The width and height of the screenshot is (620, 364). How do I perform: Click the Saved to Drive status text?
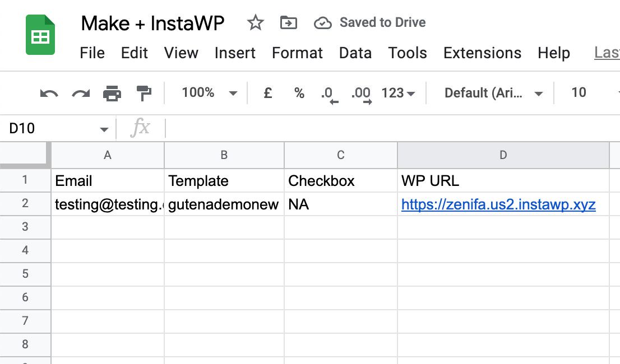382,22
